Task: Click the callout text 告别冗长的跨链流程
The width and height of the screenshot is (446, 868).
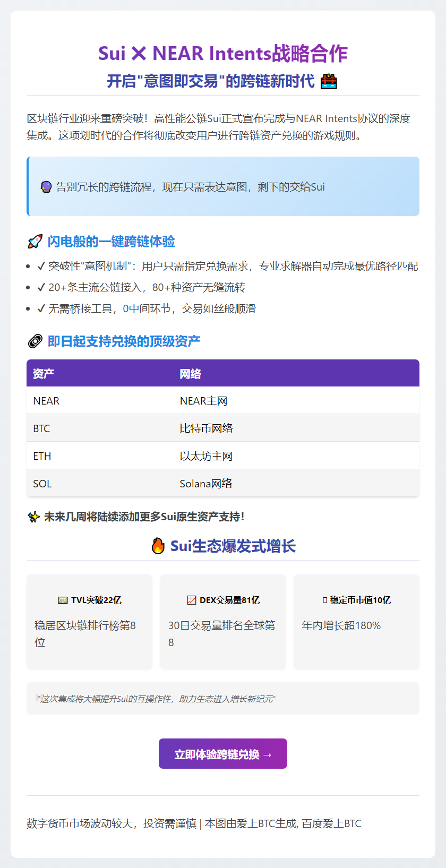Action: click(x=191, y=187)
